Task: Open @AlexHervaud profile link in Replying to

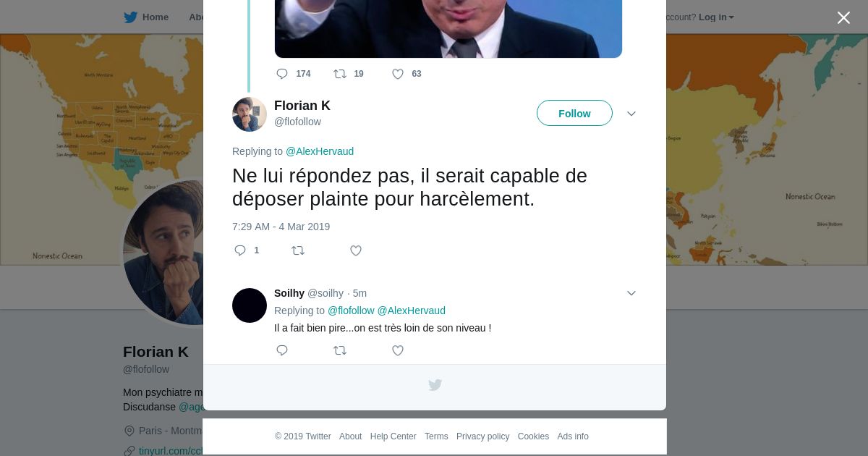Action: point(320,151)
